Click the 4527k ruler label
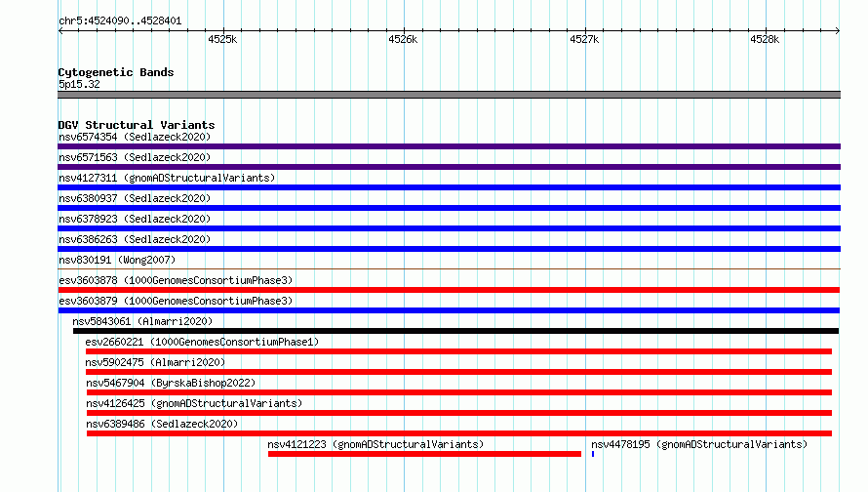 point(584,39)
